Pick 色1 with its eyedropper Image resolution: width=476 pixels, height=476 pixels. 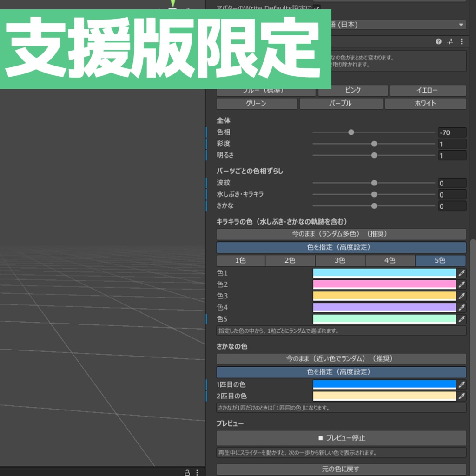pos(462,273)
